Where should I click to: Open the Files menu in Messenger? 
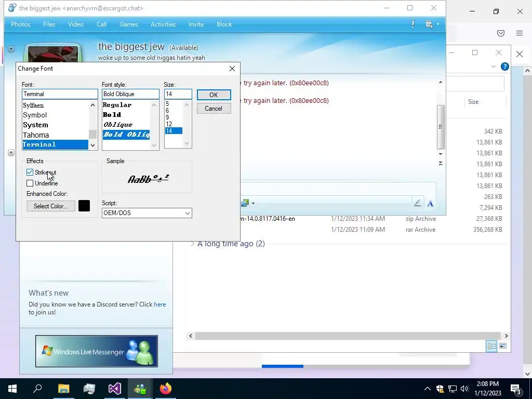click(49, 24)
